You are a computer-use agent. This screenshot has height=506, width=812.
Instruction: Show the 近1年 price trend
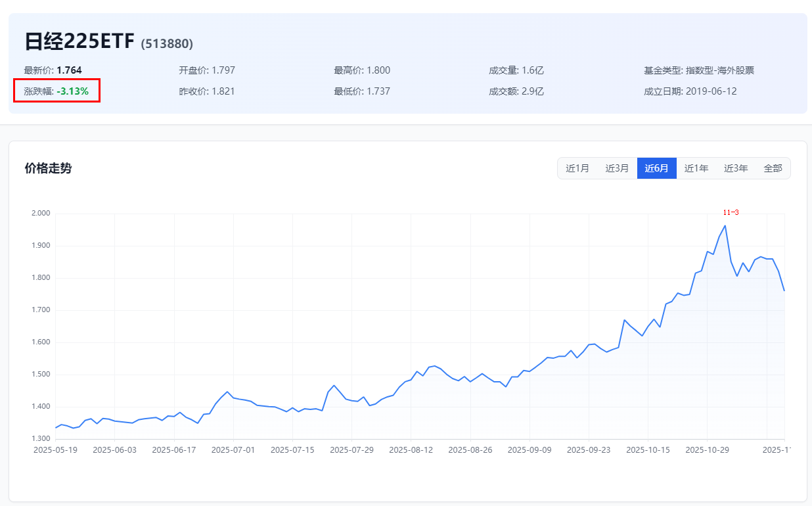pos(696,168)
